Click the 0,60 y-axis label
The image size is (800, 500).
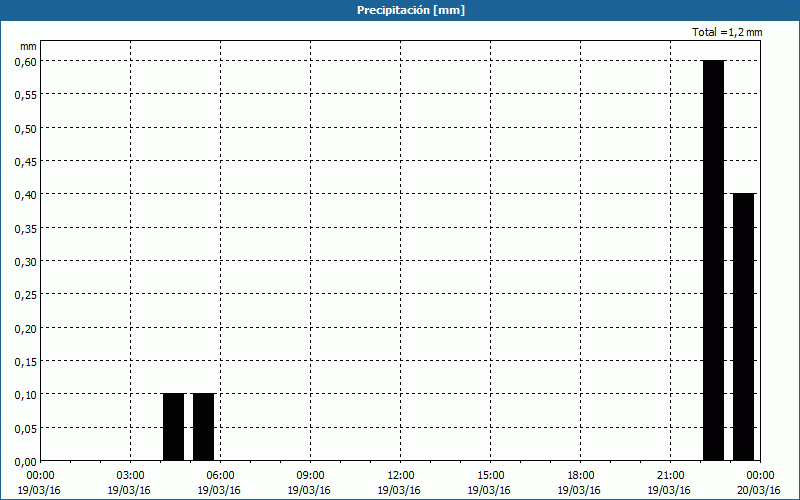tap(26, 61)
